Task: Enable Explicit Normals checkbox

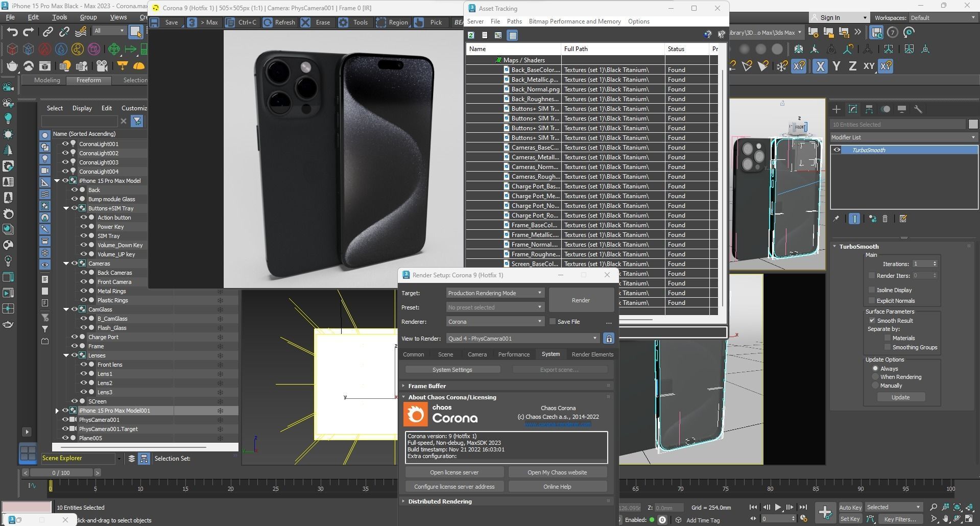Action: click(872, 300)
